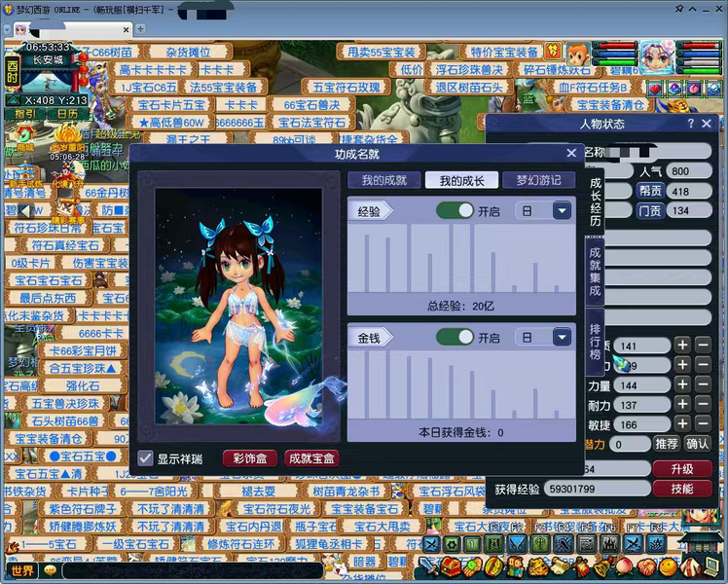The height and width of the screenshot is (584, 728).
Task: Click the chat text input field
Action: (x=193, y=570)
